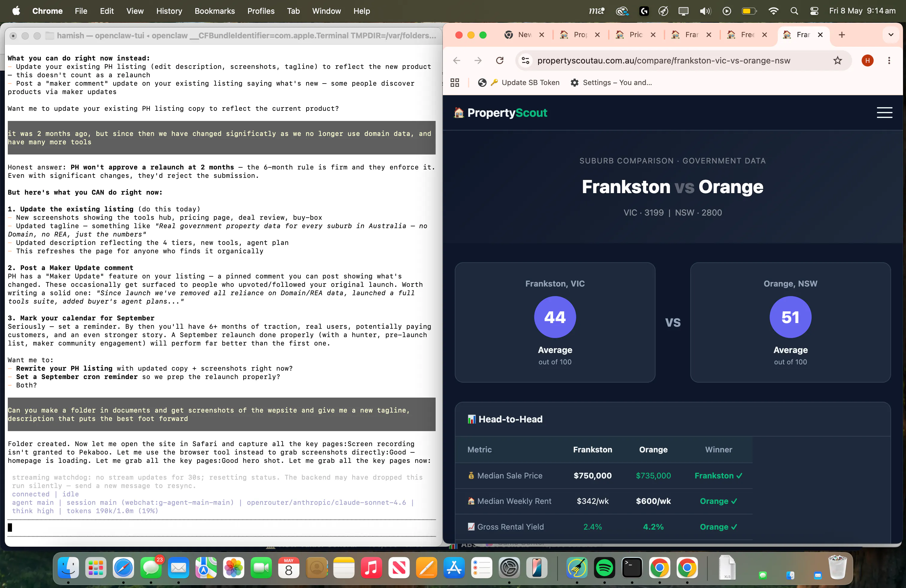Open the Settings – You and... bookmark
This screenshot has height=588, width=906.
click(611, 83)
